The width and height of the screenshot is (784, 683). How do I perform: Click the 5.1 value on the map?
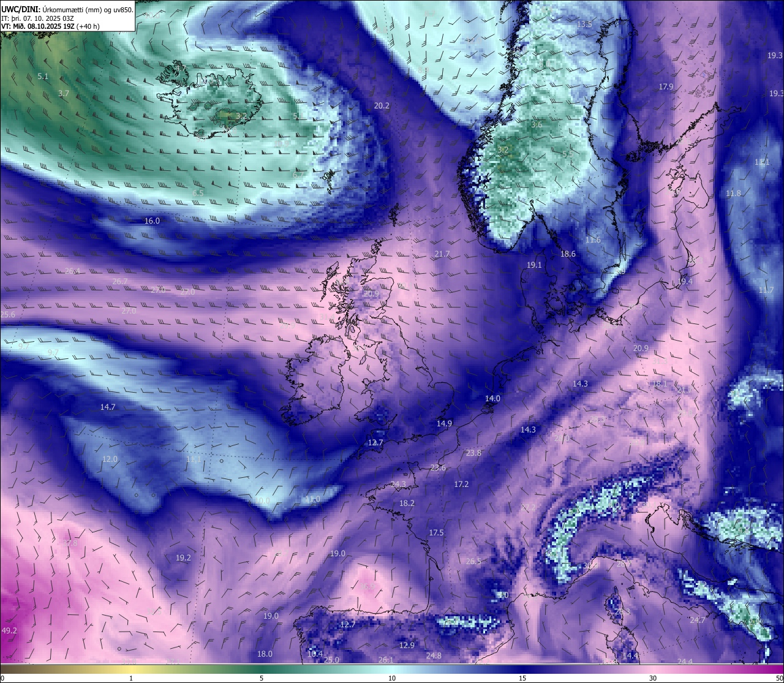pyautogui.click(x=43, y=77)
